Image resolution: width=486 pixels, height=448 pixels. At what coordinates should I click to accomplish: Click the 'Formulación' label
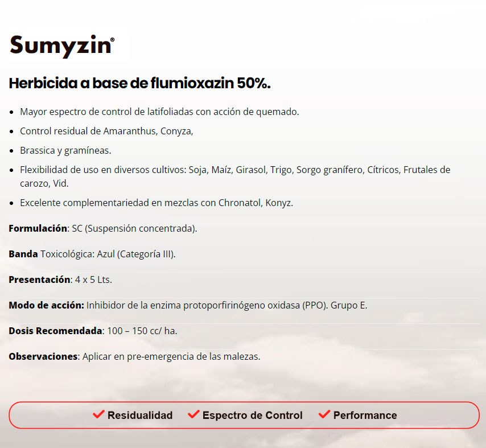[x=38, y=228]
